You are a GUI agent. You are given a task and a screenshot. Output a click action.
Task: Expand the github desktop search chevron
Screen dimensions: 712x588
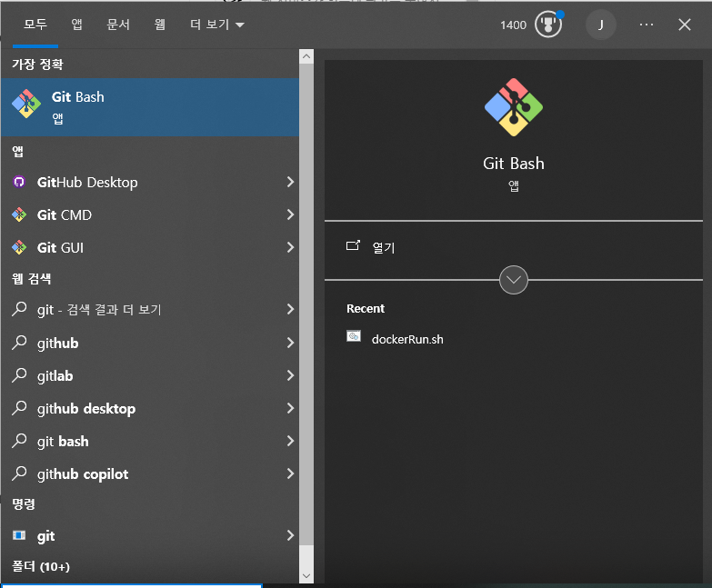(x=291, y=408)
